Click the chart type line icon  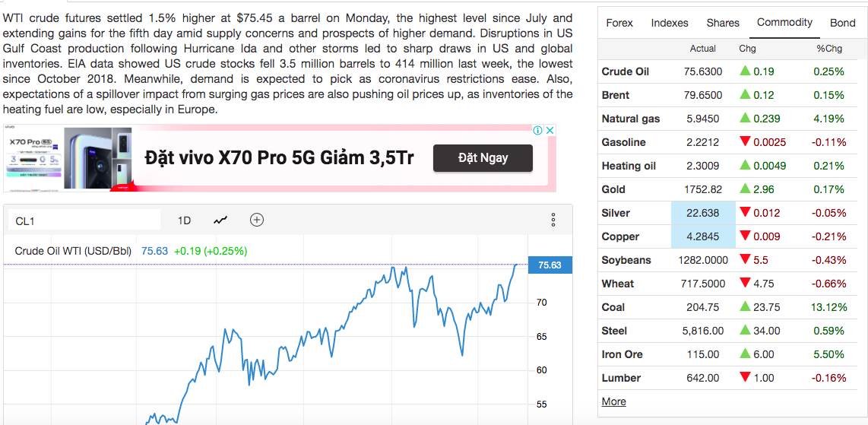coord(220,220)
